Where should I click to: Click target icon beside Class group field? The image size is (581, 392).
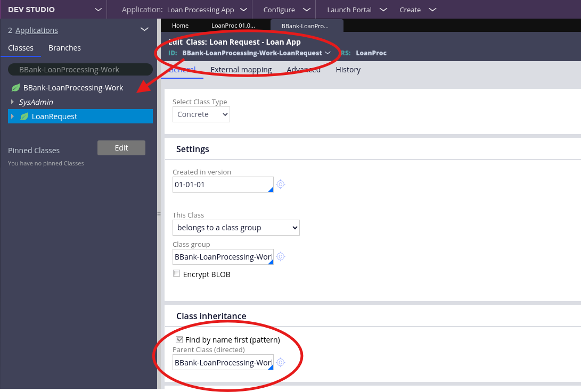281,257
